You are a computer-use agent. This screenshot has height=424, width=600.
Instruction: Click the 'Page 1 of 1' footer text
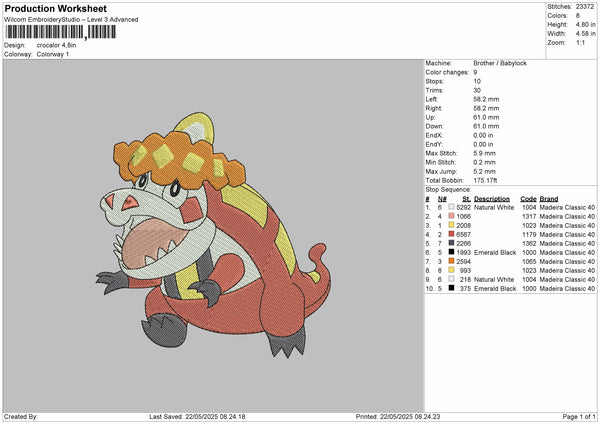pos(579,416)
